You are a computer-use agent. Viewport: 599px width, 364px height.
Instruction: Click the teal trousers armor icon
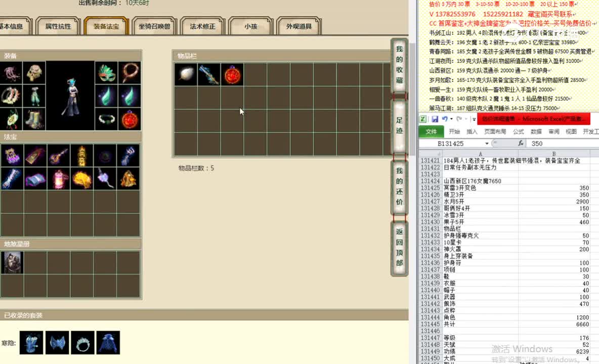(x=34, y=96)
